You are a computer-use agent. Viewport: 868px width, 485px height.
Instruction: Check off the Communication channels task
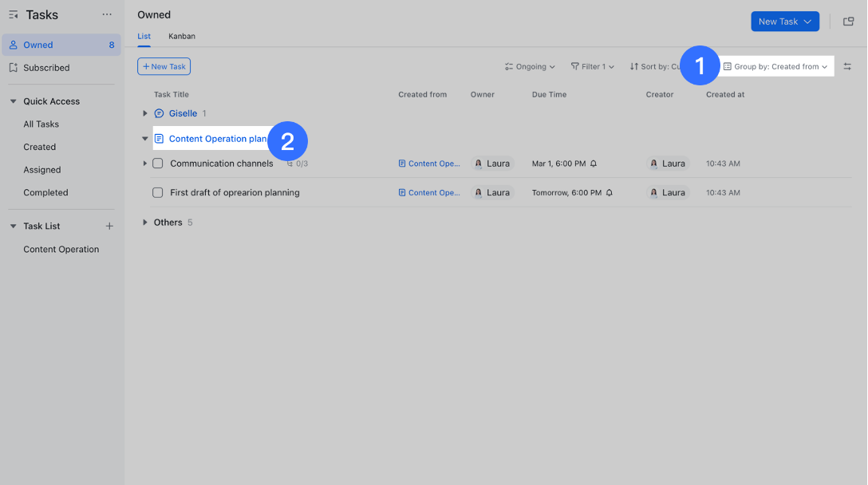pyautogui.click(x=158, y=164)
